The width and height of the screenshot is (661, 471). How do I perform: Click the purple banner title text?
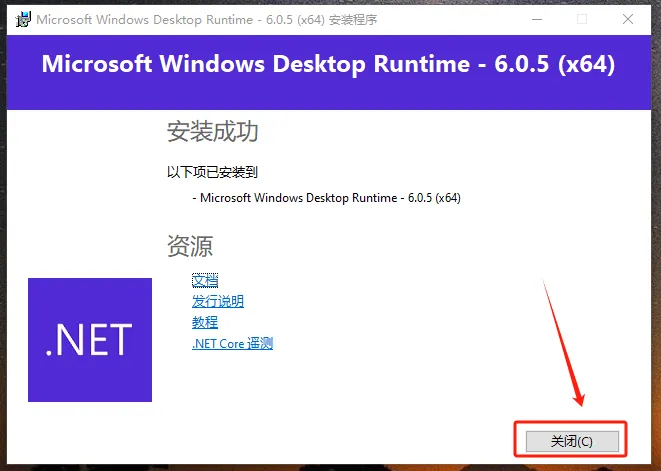tap(328, 64)
